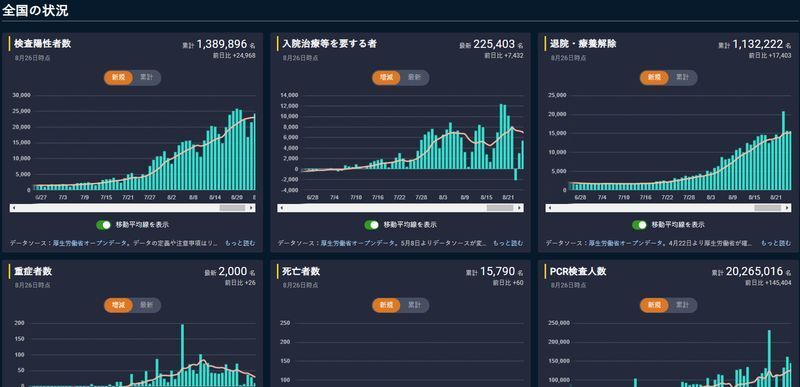The width and height of the screenshot is (800, 387).
Task: Select 新規 in 死亡者数 card
Action: [386, 305]
